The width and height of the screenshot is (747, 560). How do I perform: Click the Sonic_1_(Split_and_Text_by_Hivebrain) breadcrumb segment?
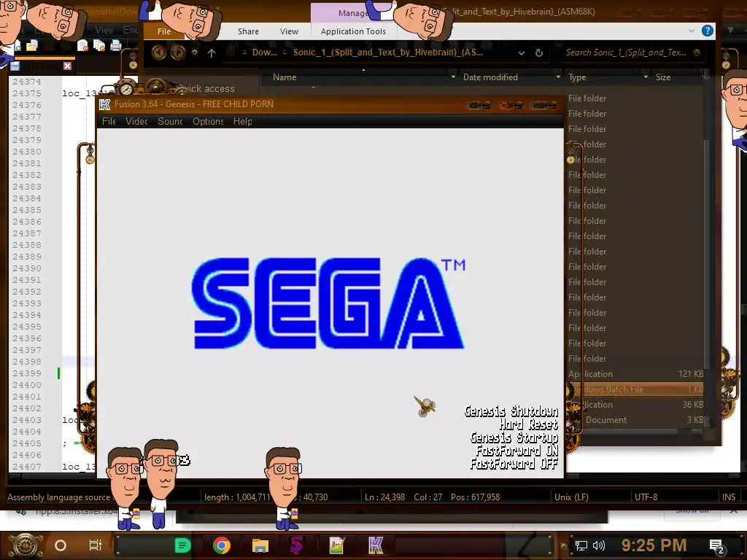387,52
